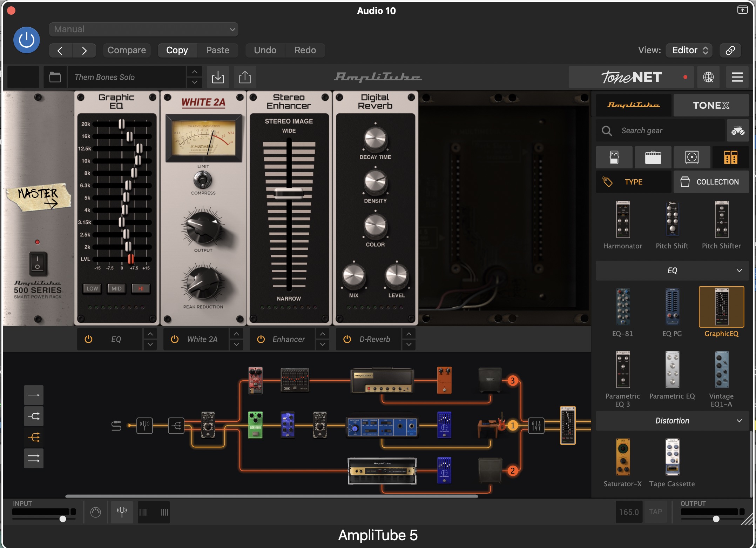This screenshot has height=548, width=756.
Task: Bypass the White 2A rack unit
Action: [x=175, y=339]
